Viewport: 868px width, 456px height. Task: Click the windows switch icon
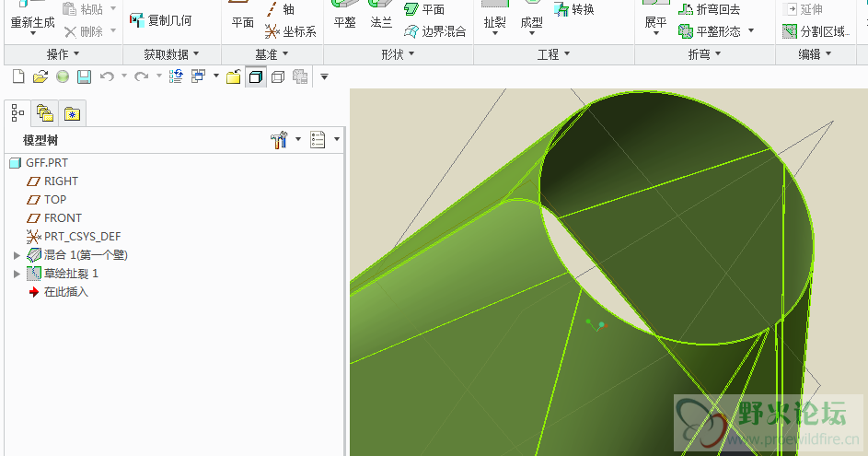[x=198, y=76]
